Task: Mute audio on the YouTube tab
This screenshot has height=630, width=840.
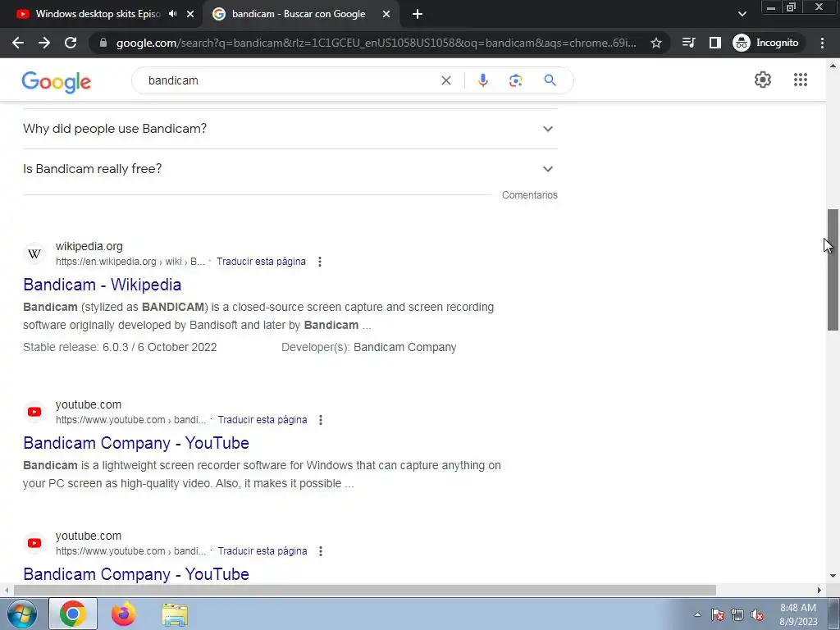Action: [172, 14]
